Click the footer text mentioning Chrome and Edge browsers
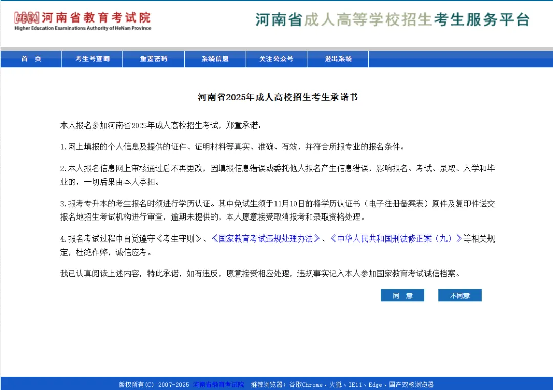This screenshot has width=554, height=392. click(342, 385)
